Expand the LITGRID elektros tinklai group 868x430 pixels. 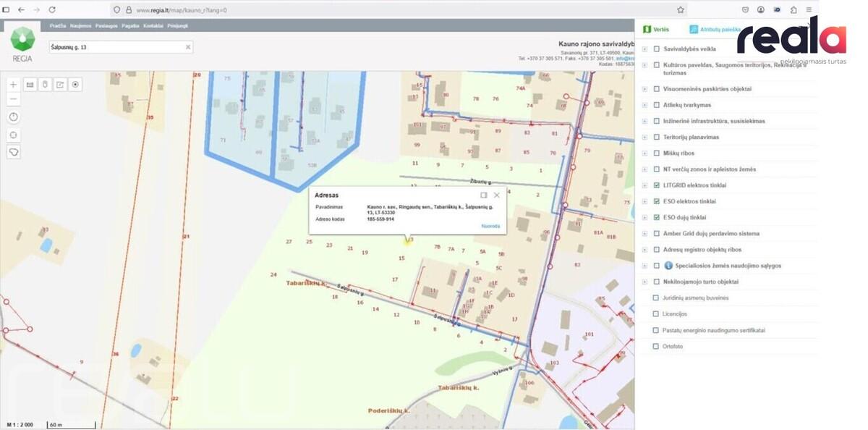pos(644,185)
